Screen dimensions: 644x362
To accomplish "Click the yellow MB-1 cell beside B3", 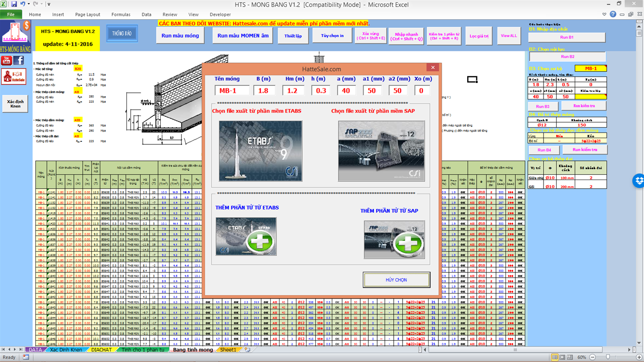I will tap(591, 68).
